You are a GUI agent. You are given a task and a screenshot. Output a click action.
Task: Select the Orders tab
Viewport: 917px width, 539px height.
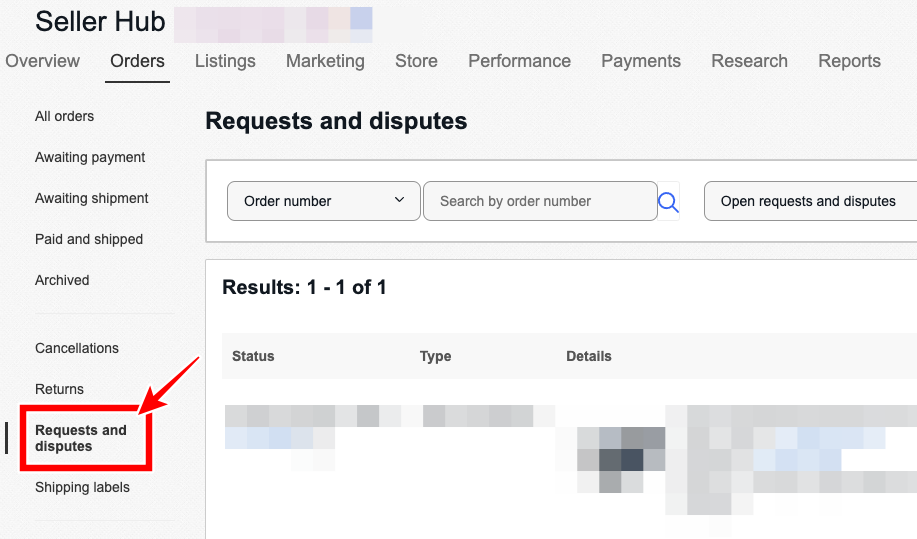137,61
